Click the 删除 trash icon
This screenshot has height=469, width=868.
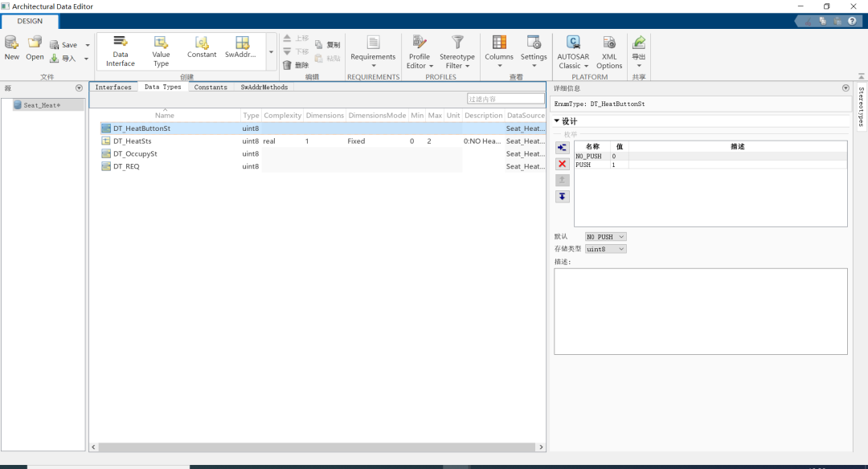(x=287, y=65)
